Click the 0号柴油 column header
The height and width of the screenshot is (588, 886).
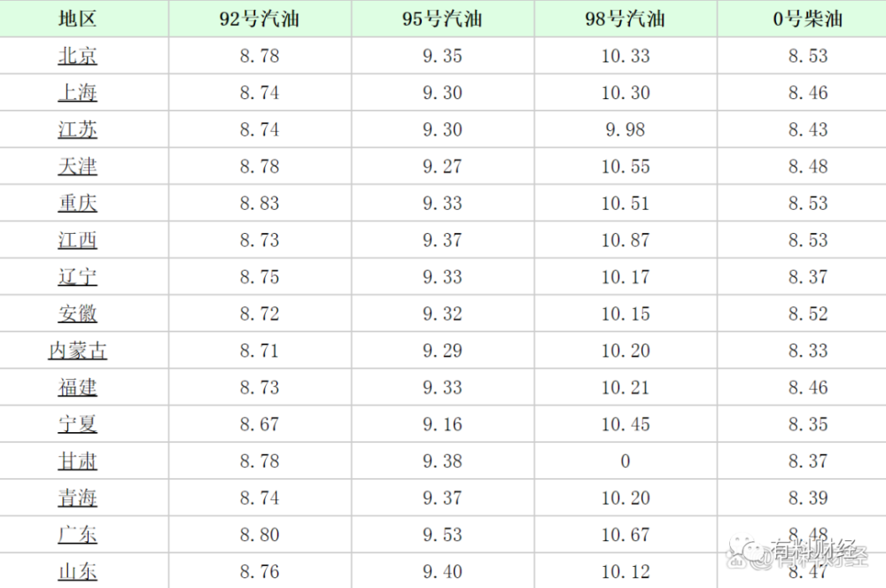tap(808, 19)
